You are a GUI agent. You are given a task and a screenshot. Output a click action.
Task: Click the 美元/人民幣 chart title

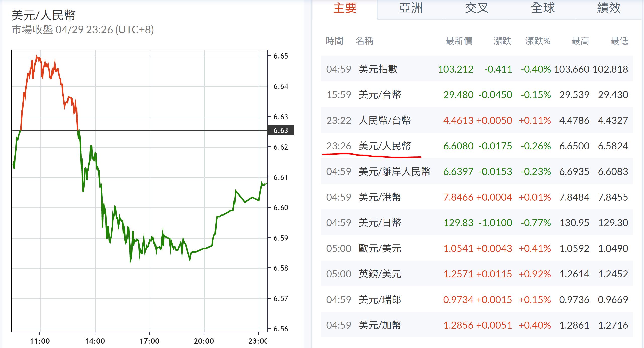(43, 15)
